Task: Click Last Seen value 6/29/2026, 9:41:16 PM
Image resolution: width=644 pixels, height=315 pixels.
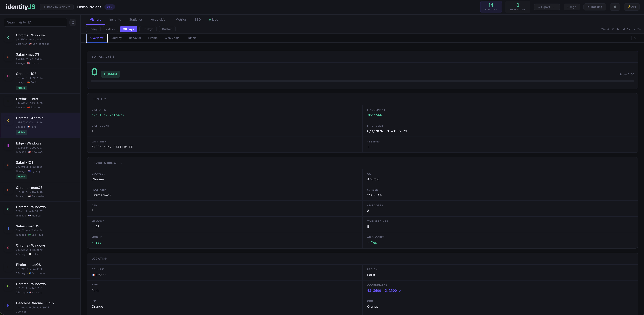Action: (x=112, y=147)
